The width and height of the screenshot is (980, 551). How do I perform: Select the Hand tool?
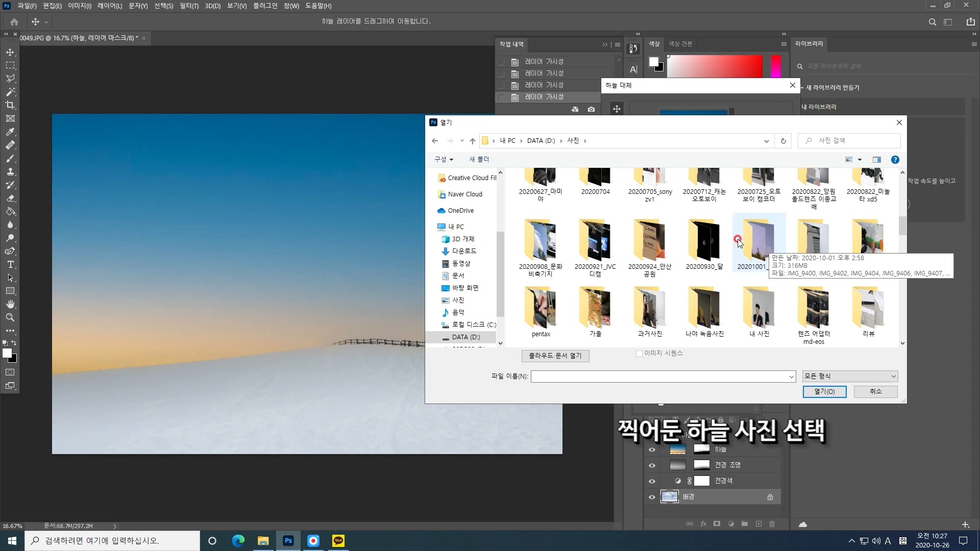(10, 304)
